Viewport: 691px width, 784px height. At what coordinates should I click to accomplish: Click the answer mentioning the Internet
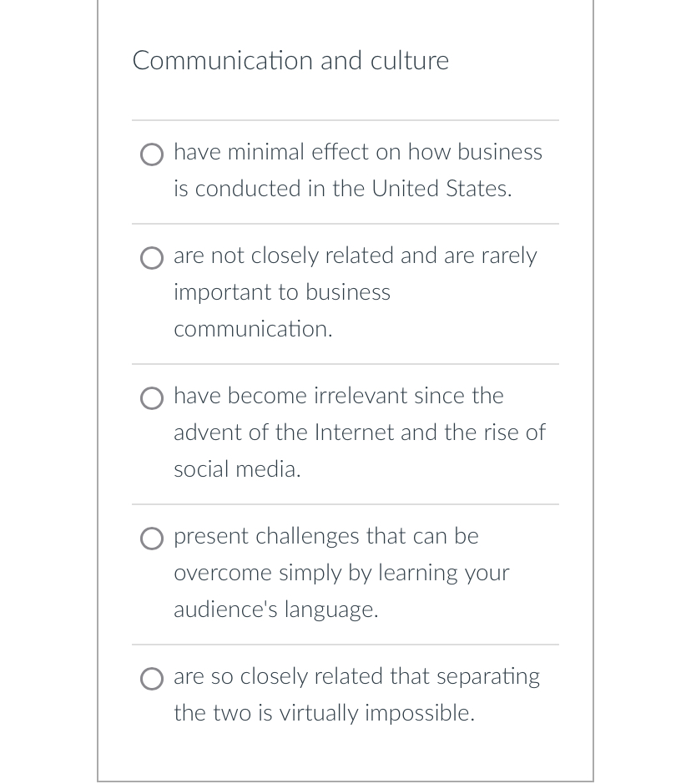coord(359,432)
